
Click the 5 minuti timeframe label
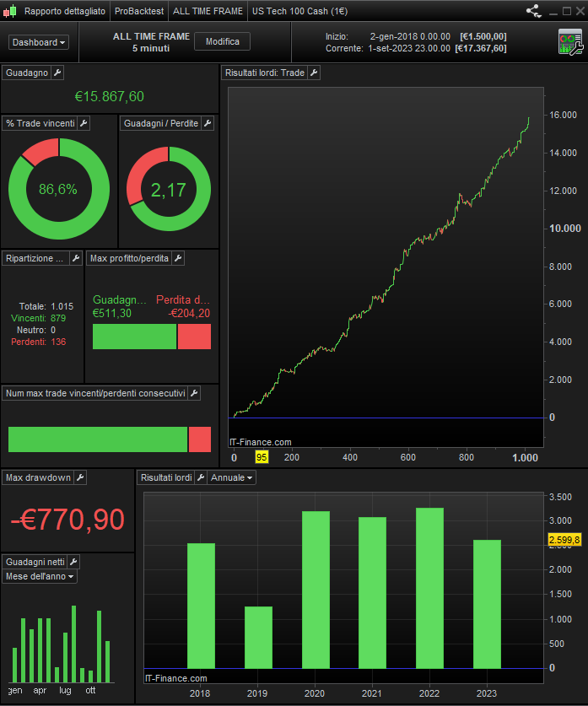click(x=151, y=48)
